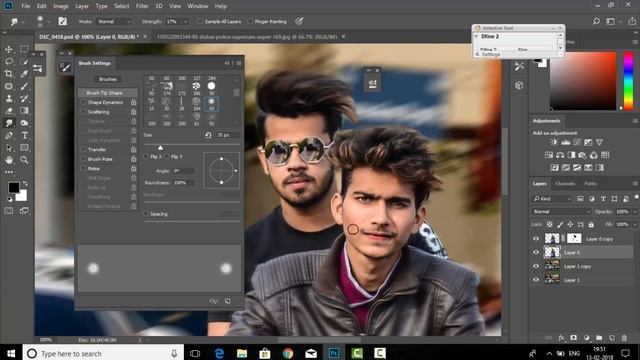The height and width of the screenshot is (360, 640).
Task: Open the Layer menu
Action: [x=82, y=6]
